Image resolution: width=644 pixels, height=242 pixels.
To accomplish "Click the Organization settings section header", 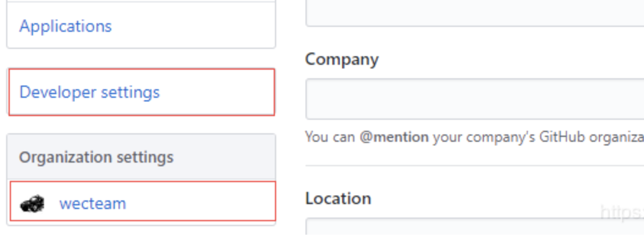I will [x=141, y=157].
